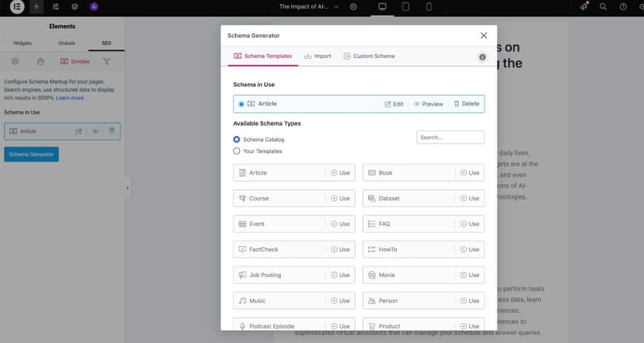Open the sidebar edit icon for Article
The image size is (644, 343).
[78, 131]
